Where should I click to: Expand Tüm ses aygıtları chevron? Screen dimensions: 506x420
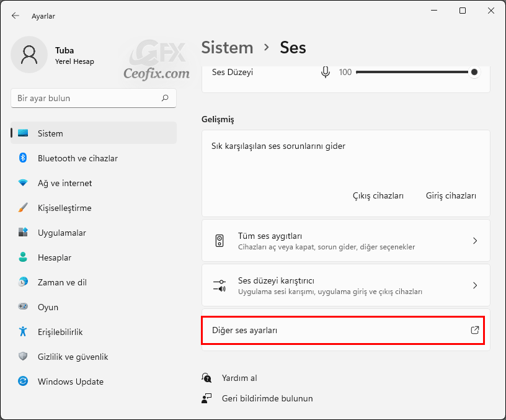475,241
